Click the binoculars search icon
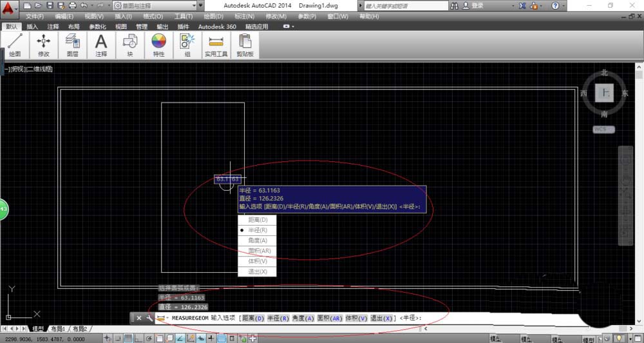644x343 pixels. pyautogui.click(x=454, y=6)
